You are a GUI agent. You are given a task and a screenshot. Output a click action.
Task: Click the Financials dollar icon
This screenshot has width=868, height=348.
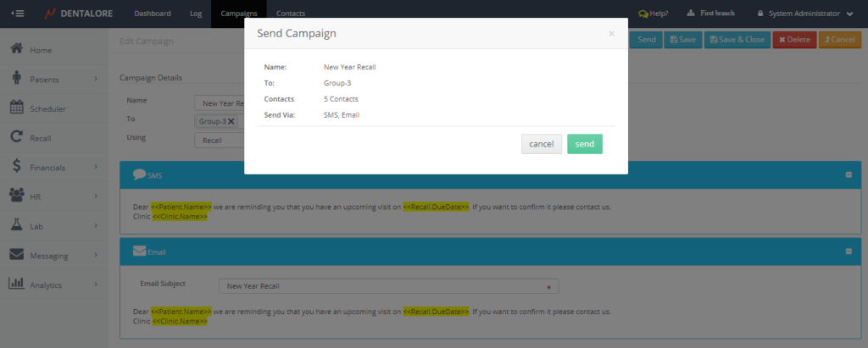[x=16, y=167]
